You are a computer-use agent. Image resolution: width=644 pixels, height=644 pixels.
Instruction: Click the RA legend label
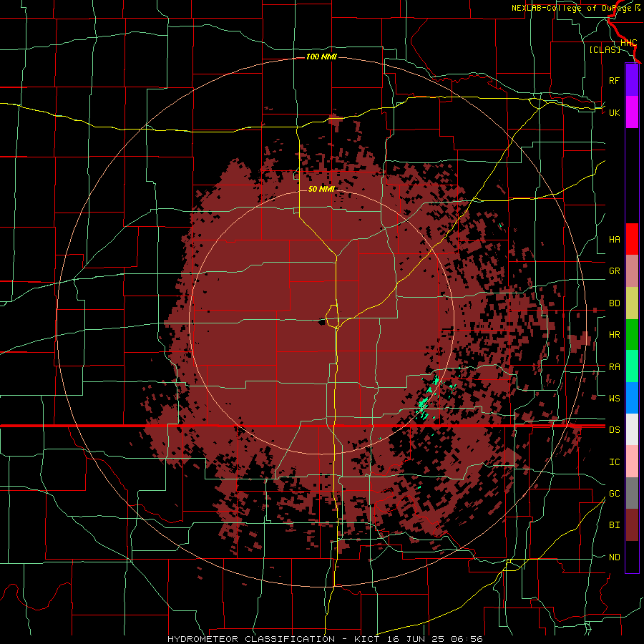point(614,367)
